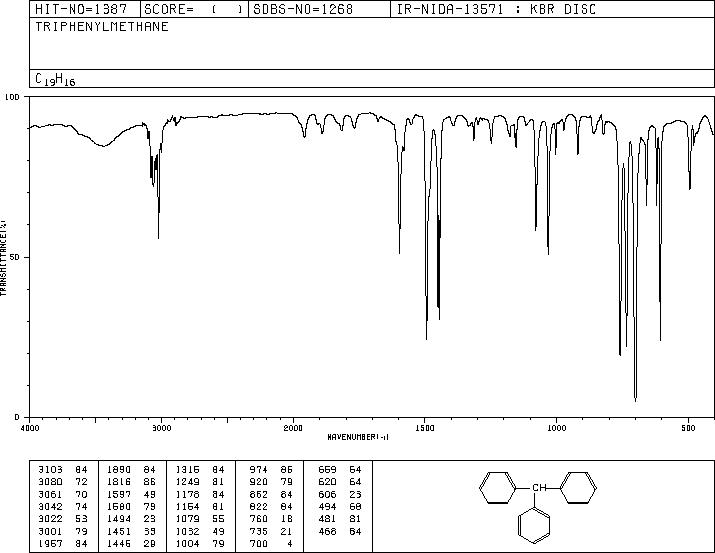Select the 1494 peak table entry
Screen dimensions: 715x553
[131, 519]
